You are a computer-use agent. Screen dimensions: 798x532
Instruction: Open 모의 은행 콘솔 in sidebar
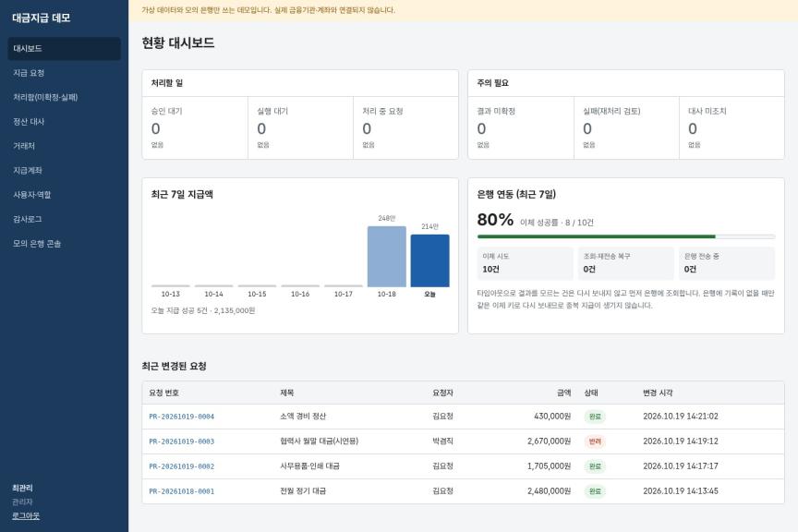64,243
